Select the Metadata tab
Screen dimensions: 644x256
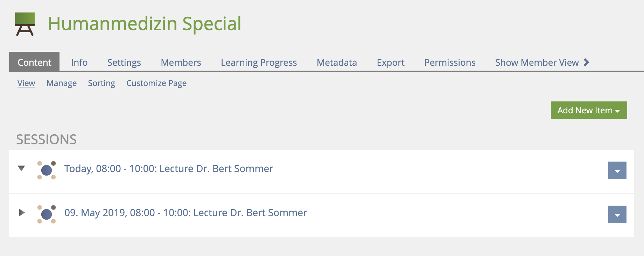[337, 62]
